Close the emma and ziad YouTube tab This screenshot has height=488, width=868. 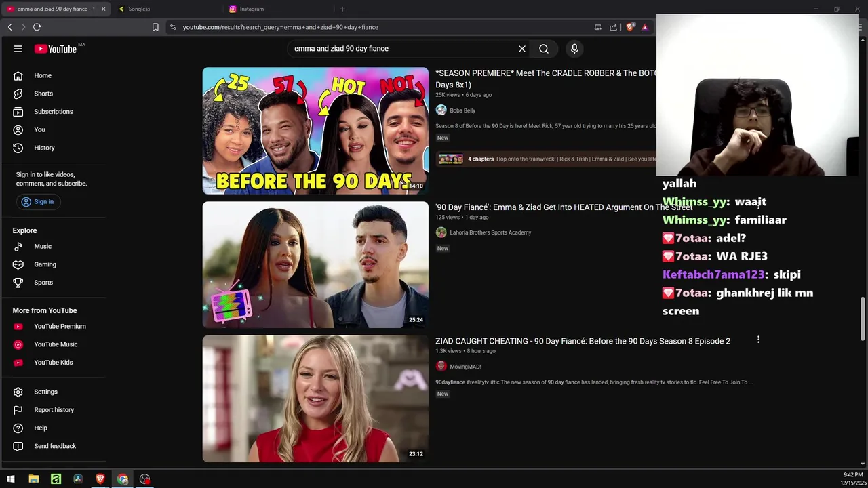103,9
